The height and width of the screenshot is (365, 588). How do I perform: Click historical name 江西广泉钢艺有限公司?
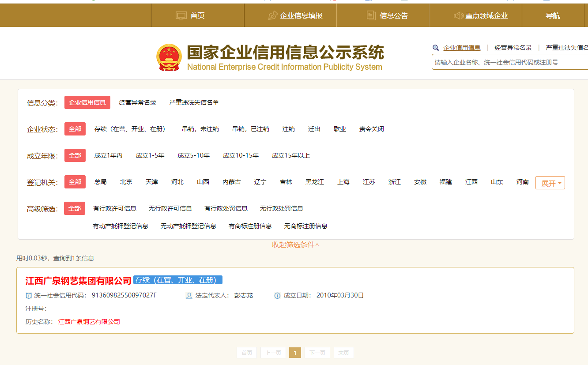coord(89,322)
